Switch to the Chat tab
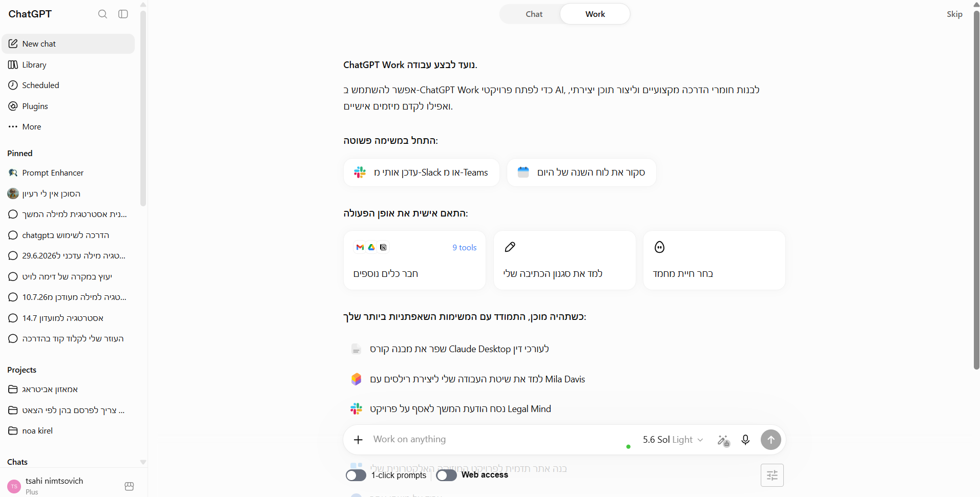This screenshot has height=497, width=980. click(x=534, y=14)
